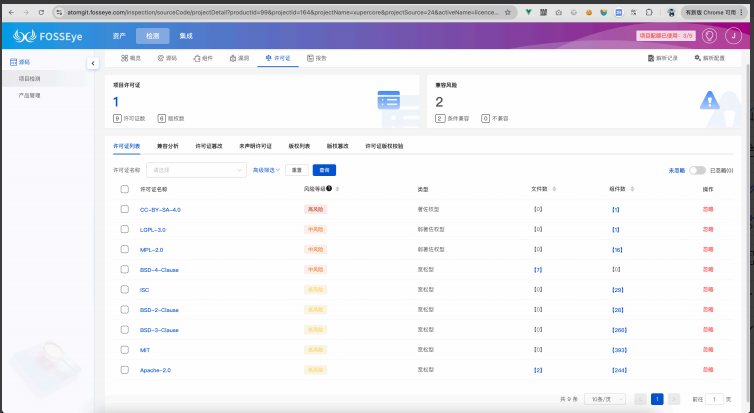
Task: Bookmark this page with the star icon
Action: pyautogui.click(x=508, y=13)
